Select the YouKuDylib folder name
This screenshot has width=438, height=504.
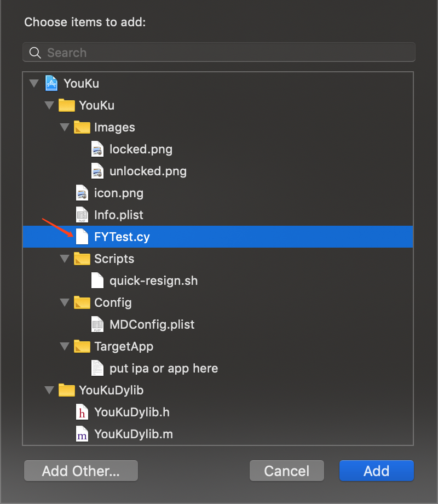pyautogui.click(x=111, y=391)
